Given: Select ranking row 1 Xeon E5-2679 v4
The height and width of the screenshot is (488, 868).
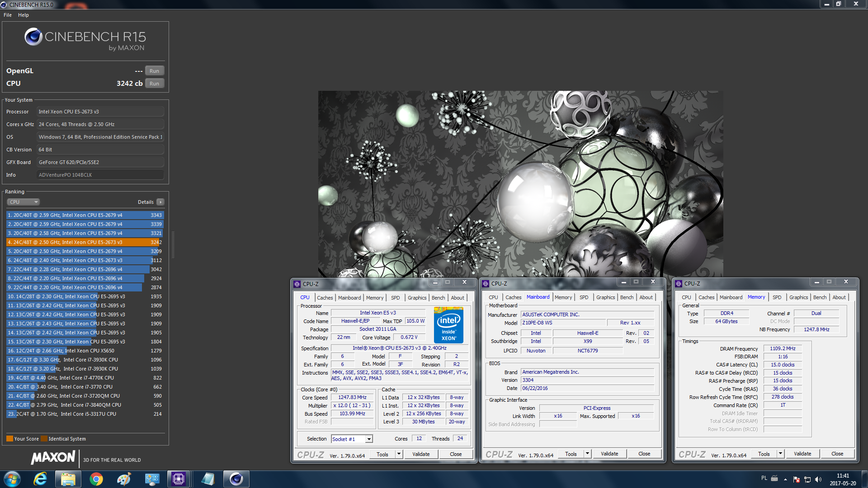Looking at the screenshot, I should [x=85, y=215].
